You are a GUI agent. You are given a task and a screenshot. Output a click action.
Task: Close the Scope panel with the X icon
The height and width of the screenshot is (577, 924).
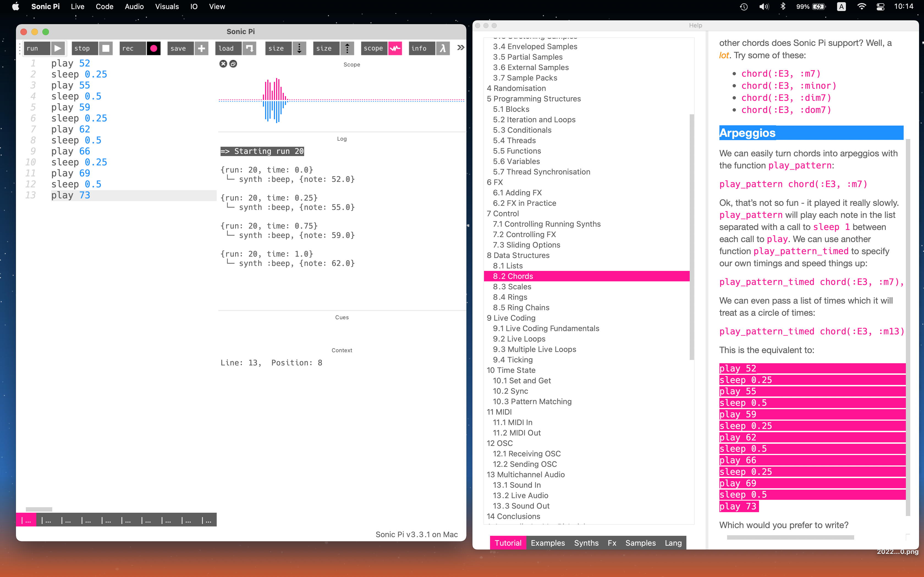[223, 64]
